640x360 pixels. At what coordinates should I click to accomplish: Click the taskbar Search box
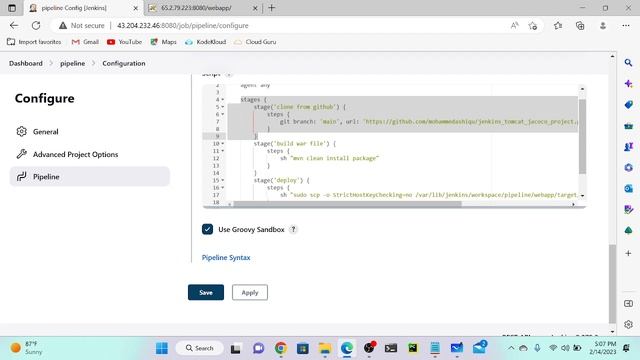[200, 348]
